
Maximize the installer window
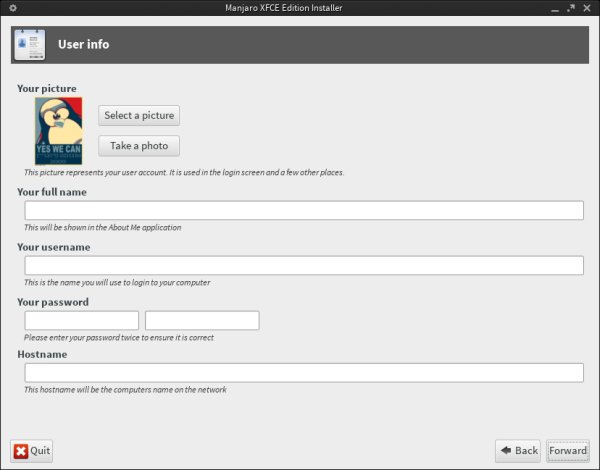[570, 9]
